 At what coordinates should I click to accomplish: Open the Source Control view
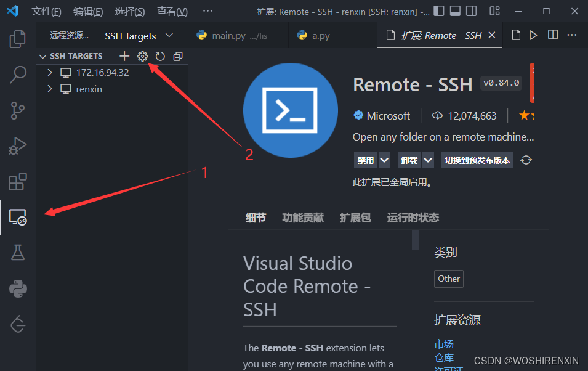[18, 110]
